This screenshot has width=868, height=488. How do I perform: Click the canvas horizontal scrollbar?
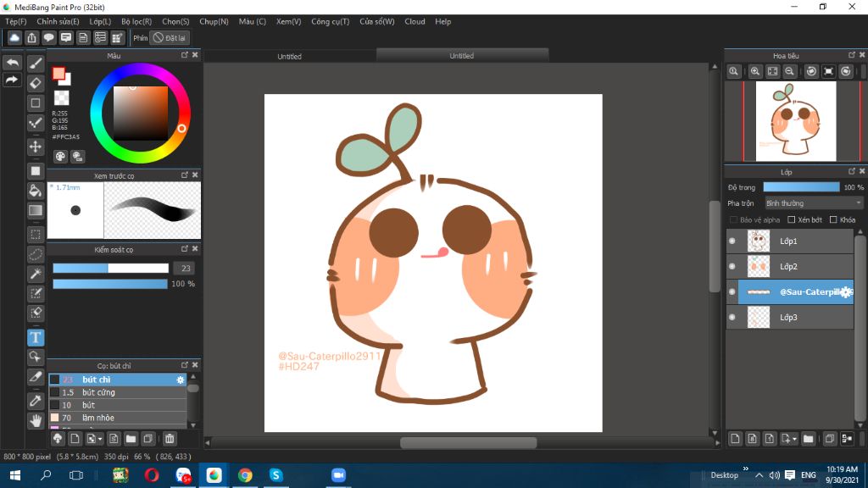click(x=468, y=442)
